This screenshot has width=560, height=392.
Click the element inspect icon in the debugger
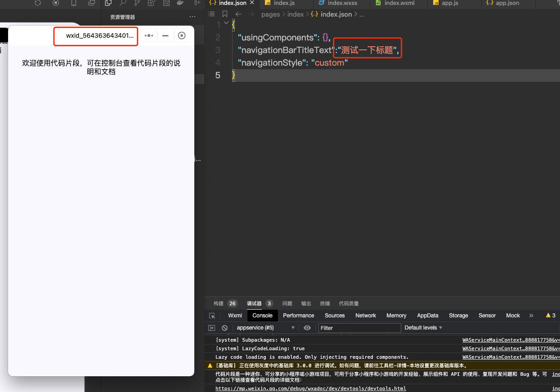[212, 316]
